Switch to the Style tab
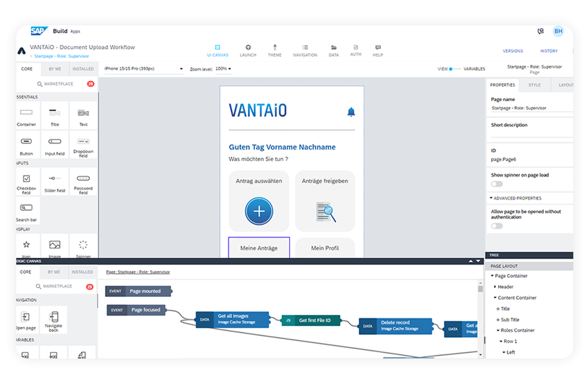The width and height of the screenshot is (588, 392). click(534, 85)
